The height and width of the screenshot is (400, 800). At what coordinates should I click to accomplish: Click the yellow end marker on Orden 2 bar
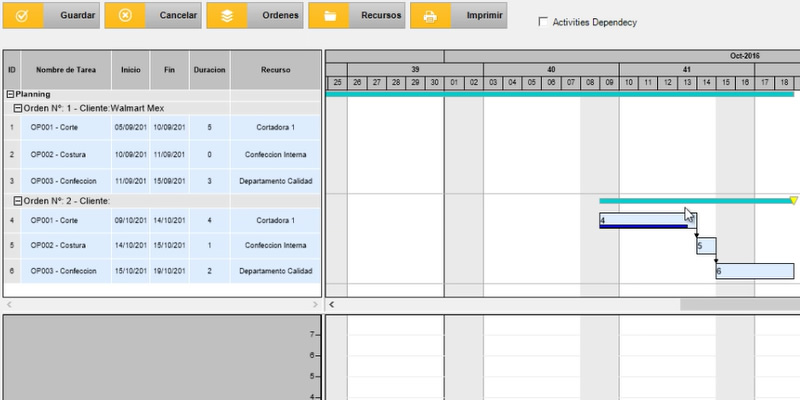click(x=793, y=201)
